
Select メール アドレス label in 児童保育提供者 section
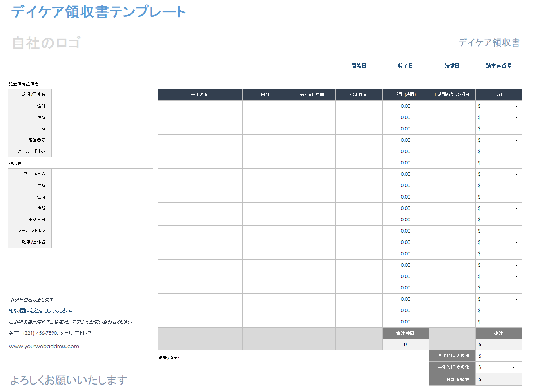pos(30,151)
